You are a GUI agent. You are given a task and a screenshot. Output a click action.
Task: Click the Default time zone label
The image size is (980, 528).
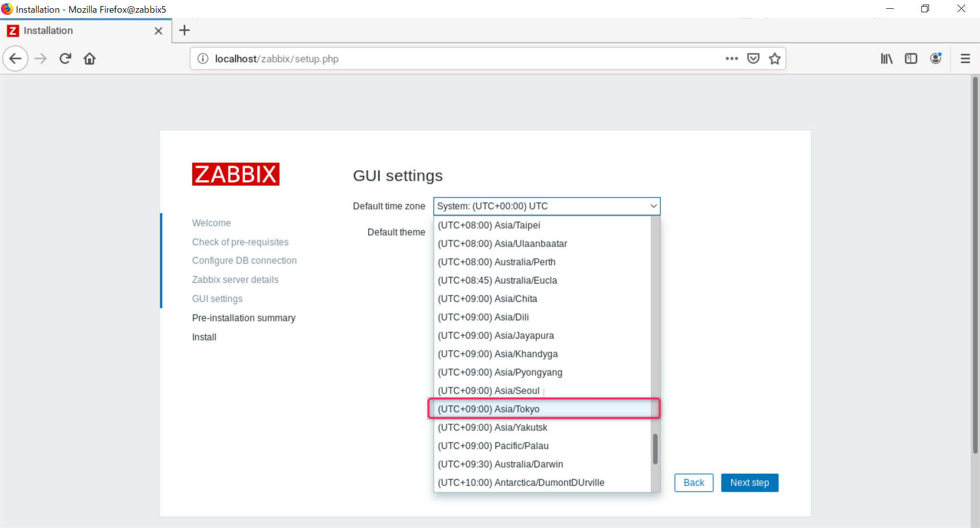[389, 206]
